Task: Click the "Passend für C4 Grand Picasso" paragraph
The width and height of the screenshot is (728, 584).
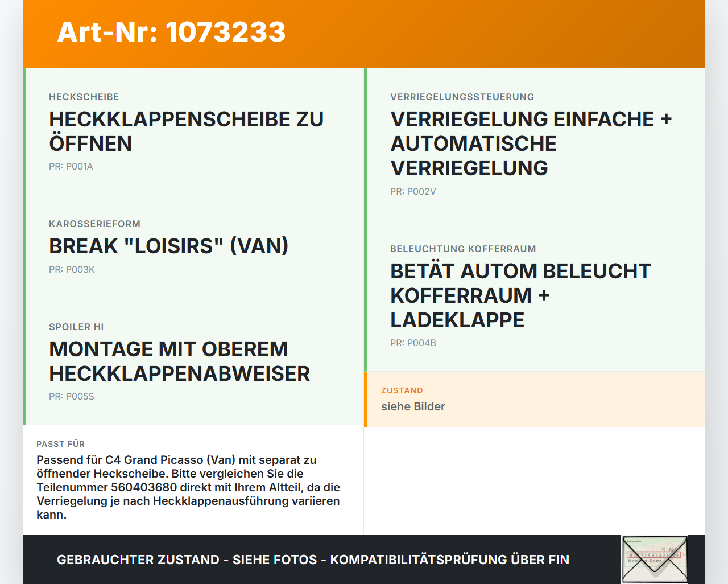Action: tap(188, 487)
